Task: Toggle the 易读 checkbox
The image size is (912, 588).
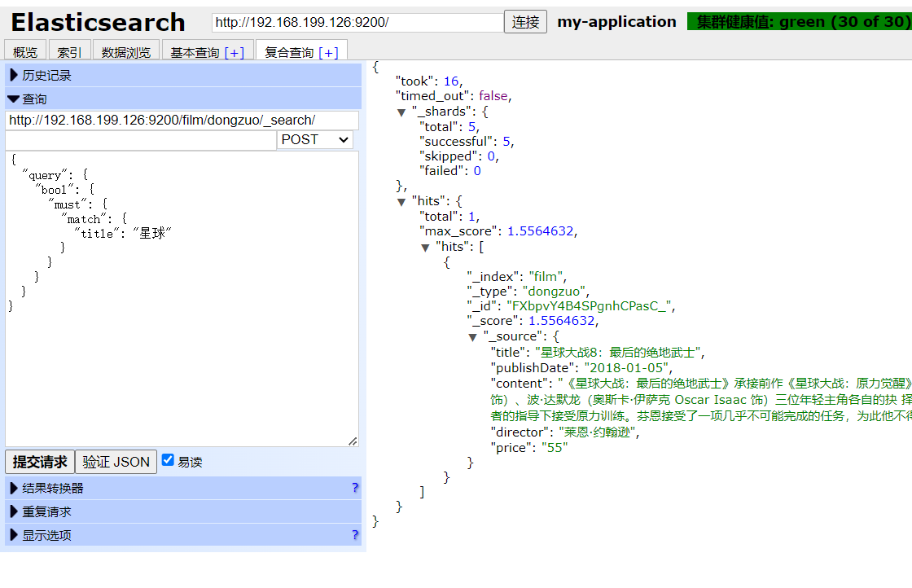Action: point(168,460)
